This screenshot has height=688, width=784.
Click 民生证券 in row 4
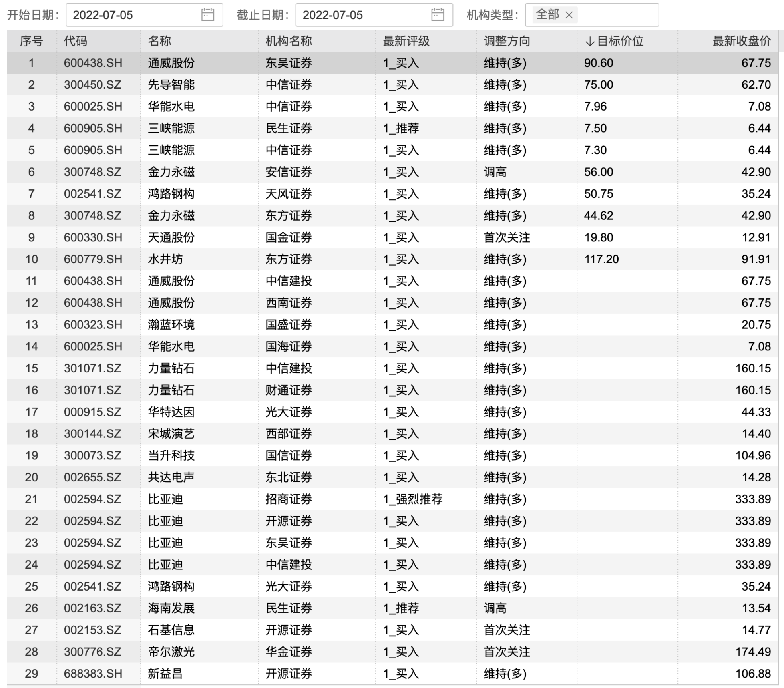(289, 128)
